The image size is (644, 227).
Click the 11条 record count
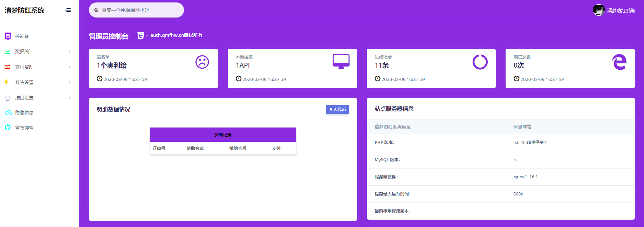(382, 66)
